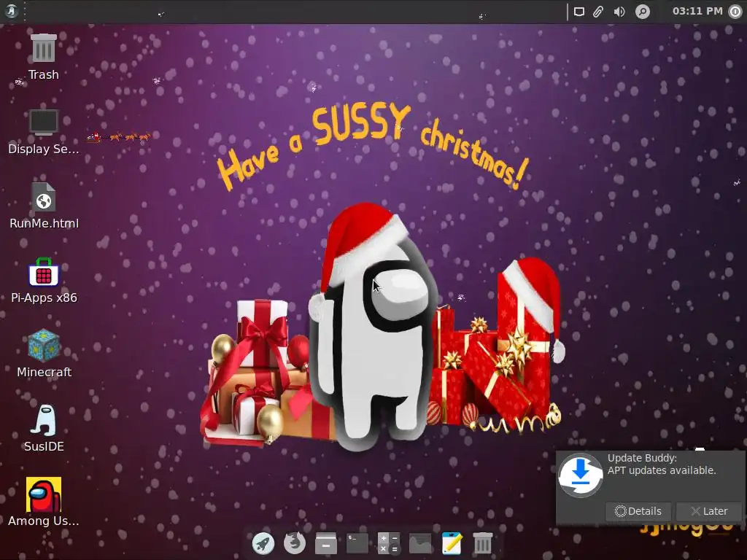Open the notepad editor dock icon

(x=452, y=543)
